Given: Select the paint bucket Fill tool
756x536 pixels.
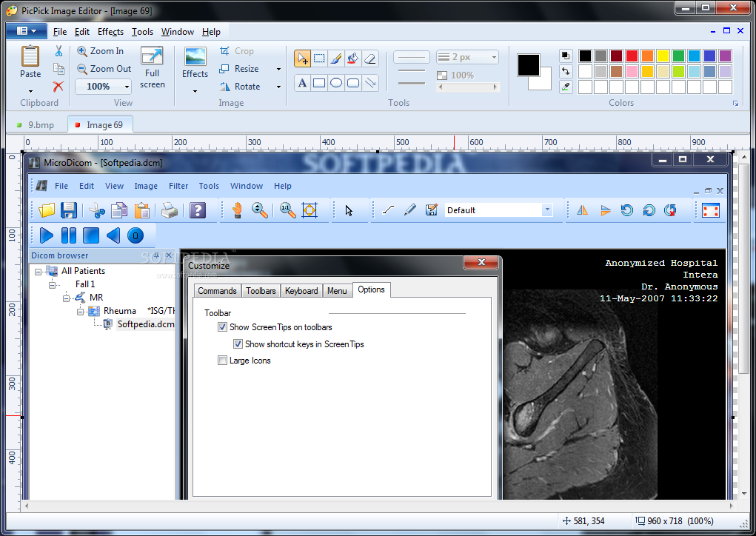Looking at the screenshot, I should click(353, 58).
